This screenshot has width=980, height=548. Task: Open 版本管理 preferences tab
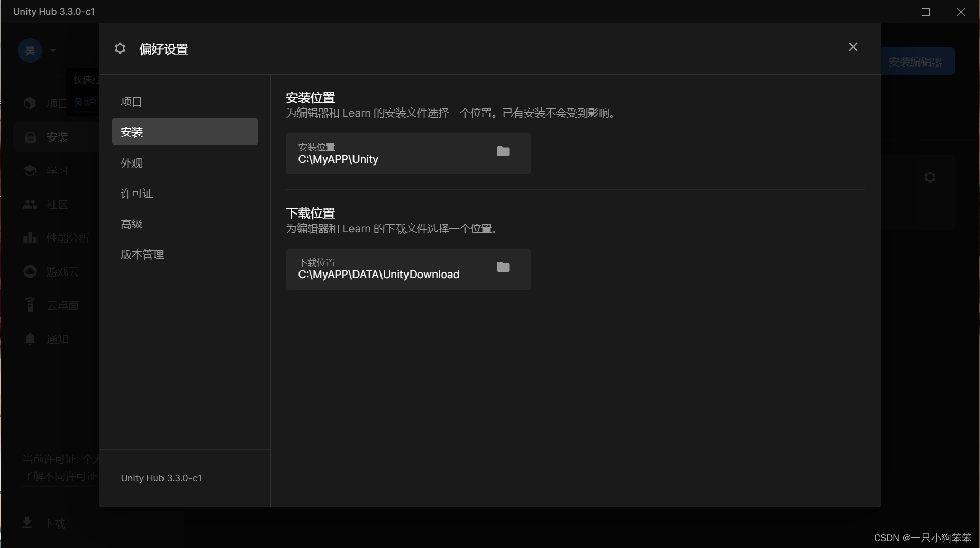pyautogui.click(x=185, y=254)
